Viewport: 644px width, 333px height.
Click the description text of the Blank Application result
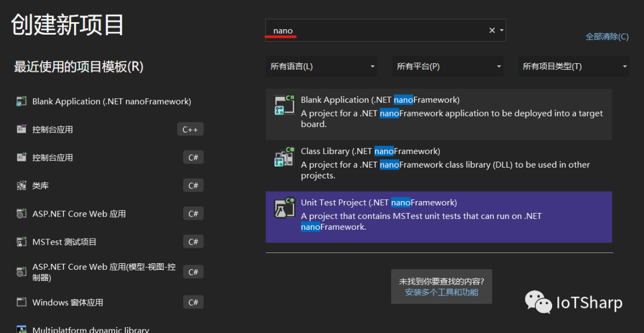click(x=452, y=118)
